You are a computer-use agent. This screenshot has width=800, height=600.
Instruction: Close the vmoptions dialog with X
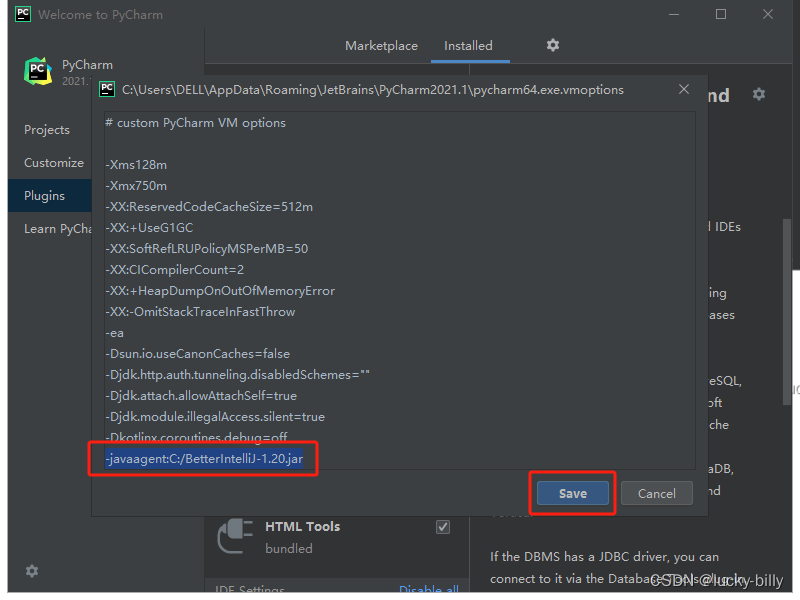pyautogui.click(x=684, y=89)
